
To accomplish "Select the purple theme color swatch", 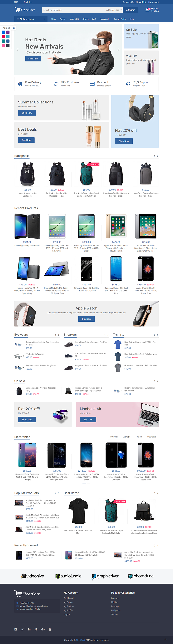I will click(x=8, y=32).
